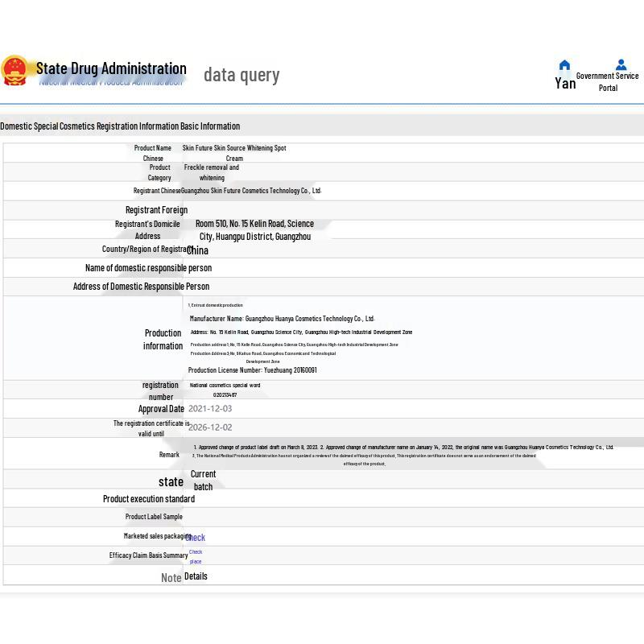Open the Government Service Portal link
The height and width of the screenshot is (644, 644).
608,81
